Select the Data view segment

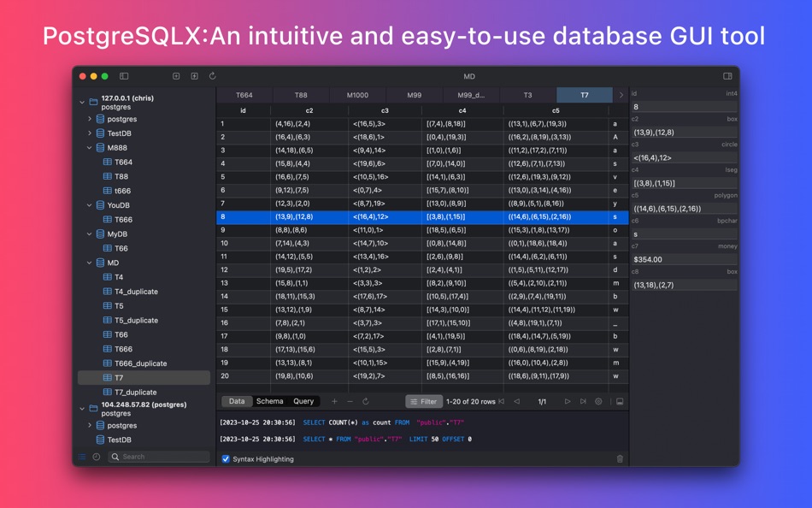pyautogui.click(x=237, y=402)
